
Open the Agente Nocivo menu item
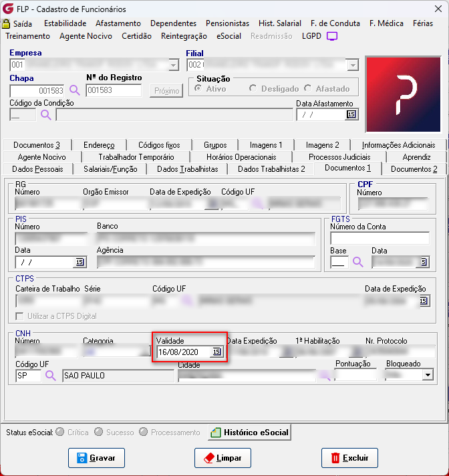[86, 36]
